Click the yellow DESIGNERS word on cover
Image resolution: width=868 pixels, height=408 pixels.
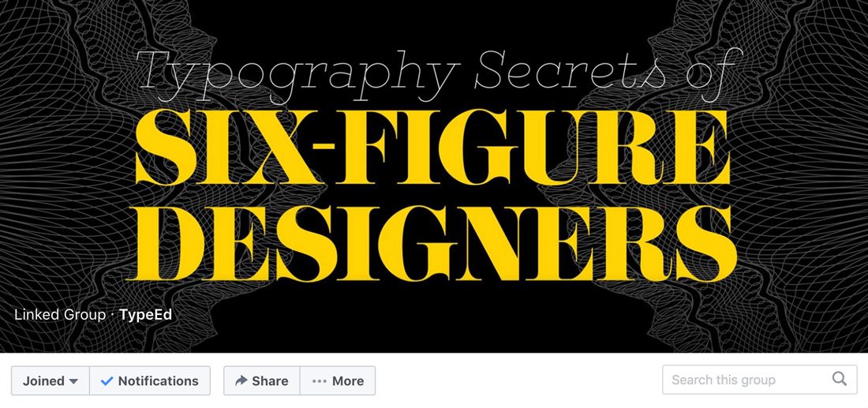point(432,243)
